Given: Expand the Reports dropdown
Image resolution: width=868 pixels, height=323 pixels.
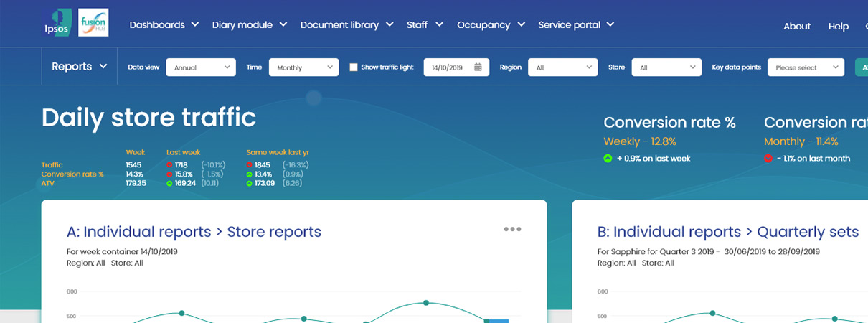Looking at the screenshot, I should 79,66.
